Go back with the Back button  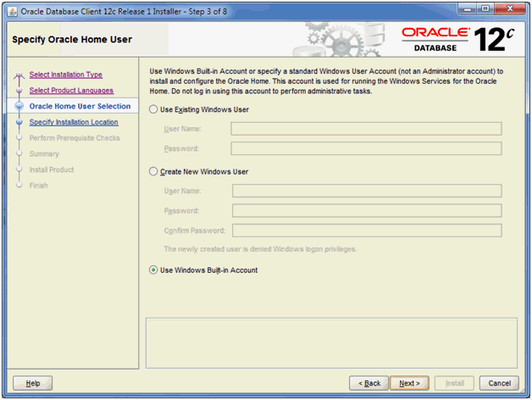tap(369, 383)
